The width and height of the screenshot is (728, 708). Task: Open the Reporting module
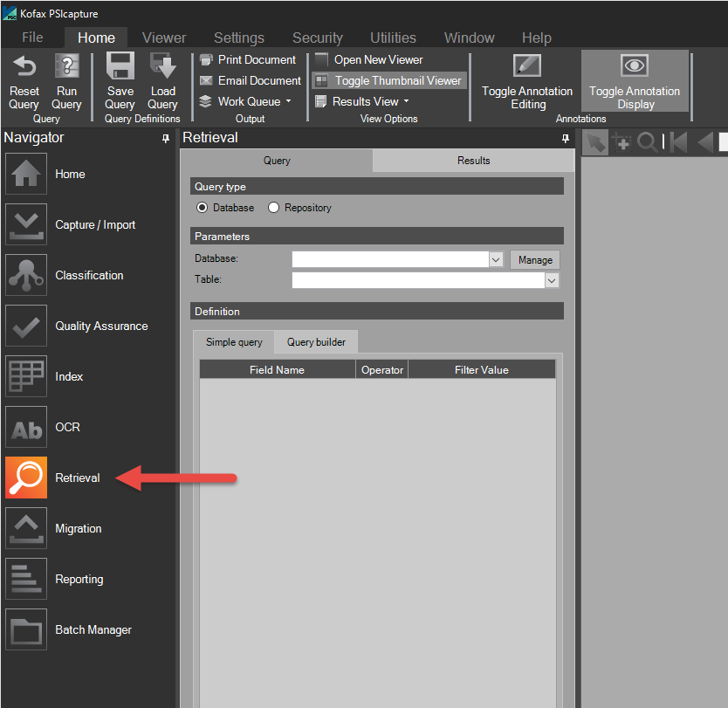[x=26, y=579]
